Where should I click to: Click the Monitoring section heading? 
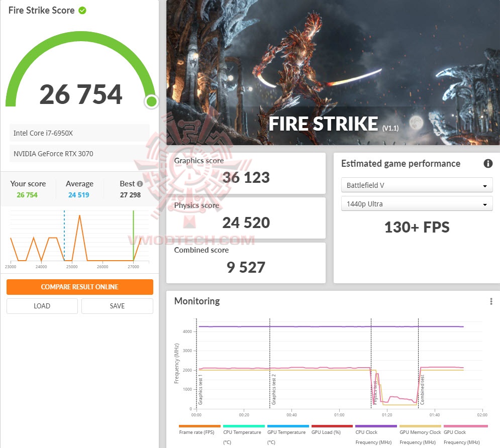[197, 301]
